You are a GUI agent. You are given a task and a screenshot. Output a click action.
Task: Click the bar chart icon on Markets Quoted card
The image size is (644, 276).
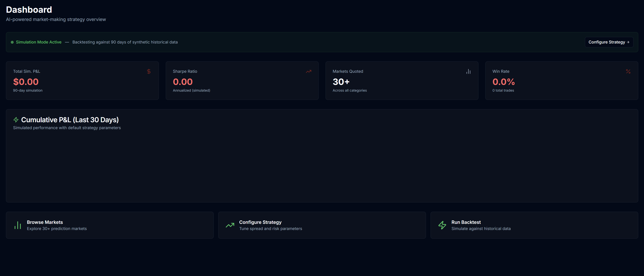click(468, 71)
